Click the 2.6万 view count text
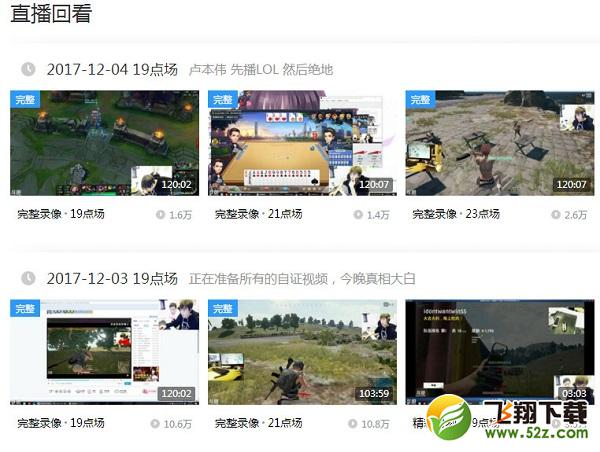This screenshot has width=600, height=452. tap(576, 215)
